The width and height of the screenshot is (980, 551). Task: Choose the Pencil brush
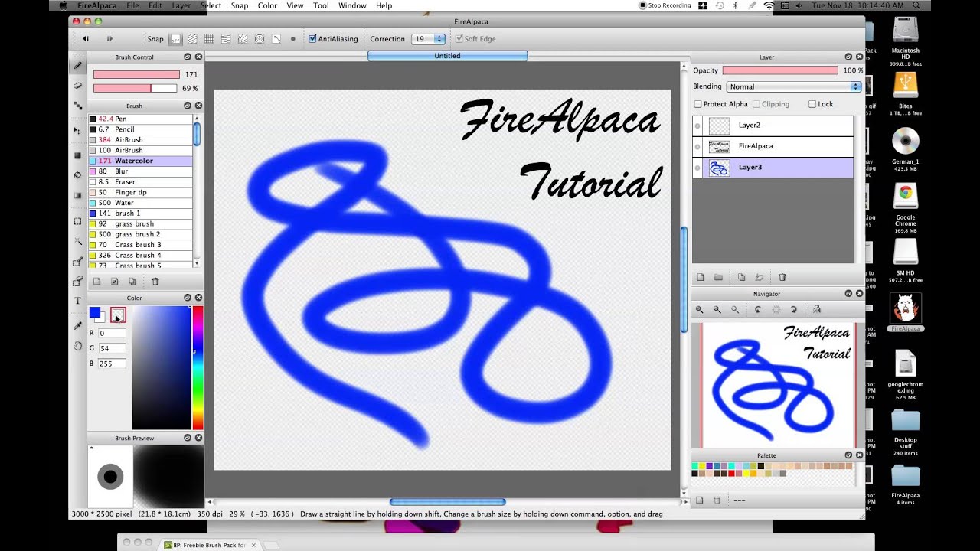point(140,129)
